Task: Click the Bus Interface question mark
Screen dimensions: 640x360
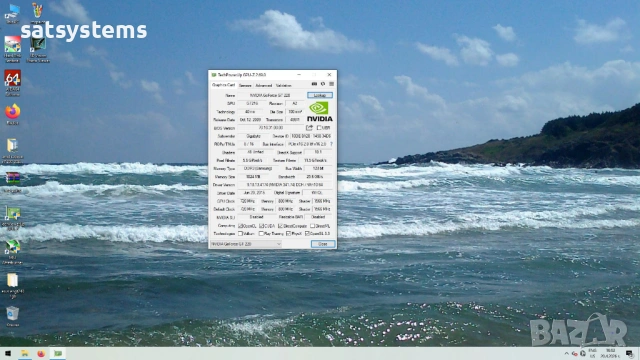Action: [331, 144]
